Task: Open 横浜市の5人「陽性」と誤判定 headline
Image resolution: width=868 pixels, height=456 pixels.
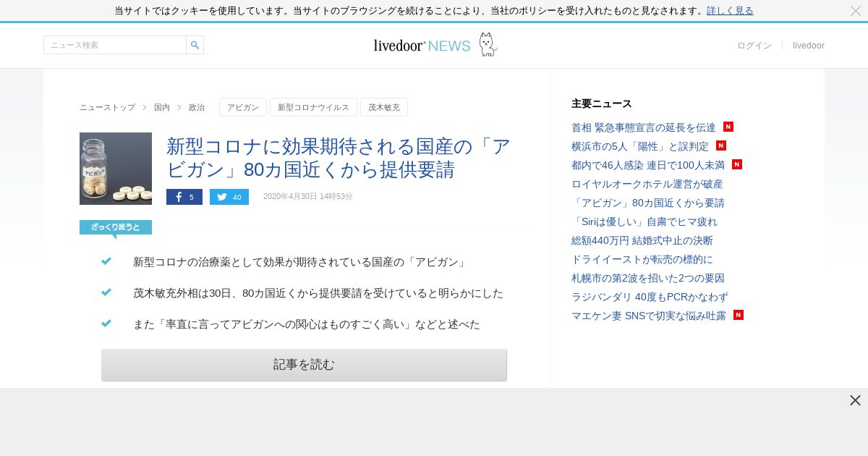Action: [x=640, y=146]
